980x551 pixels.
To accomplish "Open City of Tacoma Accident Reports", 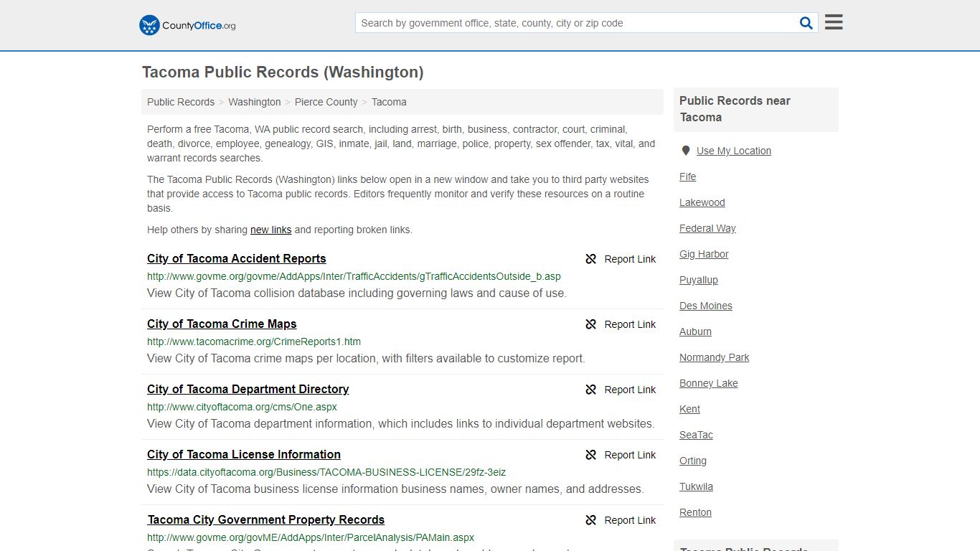I will 237,259.
